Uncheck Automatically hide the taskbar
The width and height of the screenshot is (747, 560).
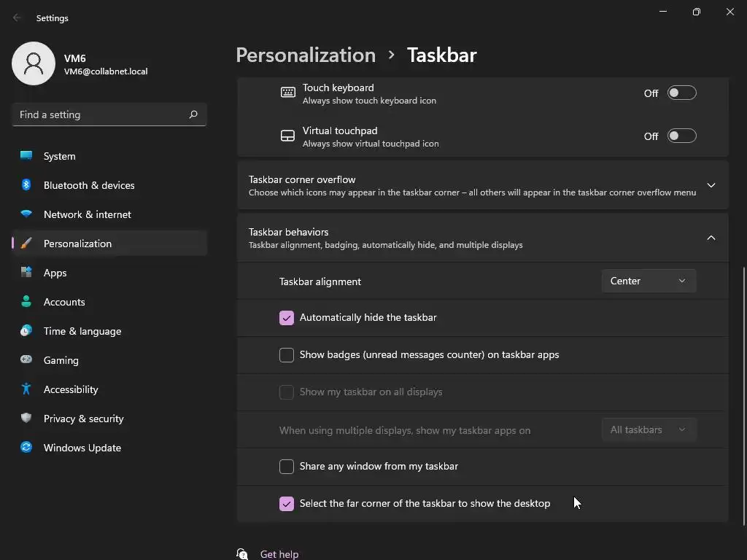pos(287,318)
